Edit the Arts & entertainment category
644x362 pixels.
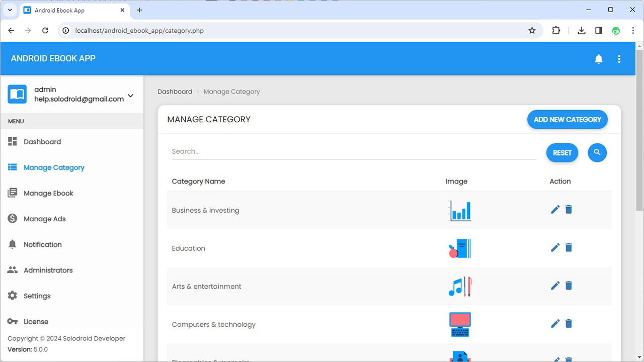tap(555, 286)
